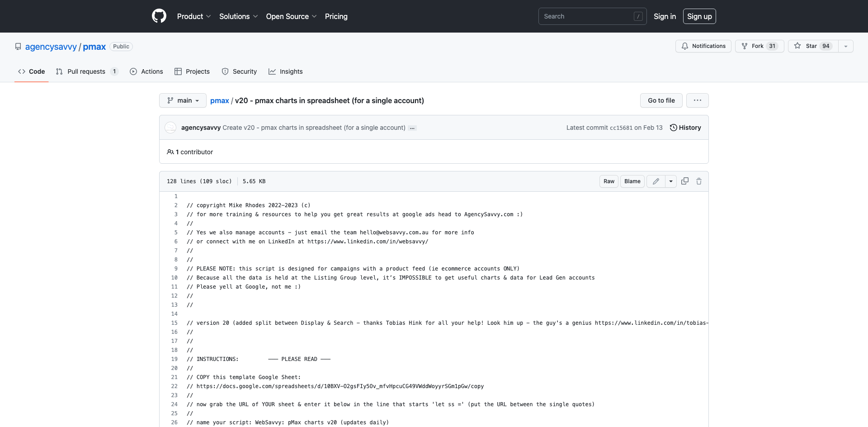Open the agencysavvy owner link
Viewport: 868px width, 427px height.
pyautogui.click(x=51, y=47)
